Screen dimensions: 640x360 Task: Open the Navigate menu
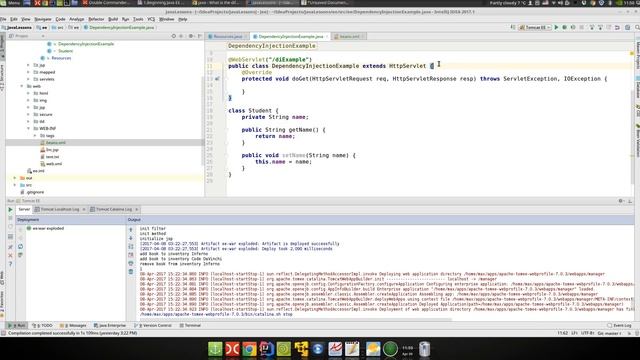point(43,19)
